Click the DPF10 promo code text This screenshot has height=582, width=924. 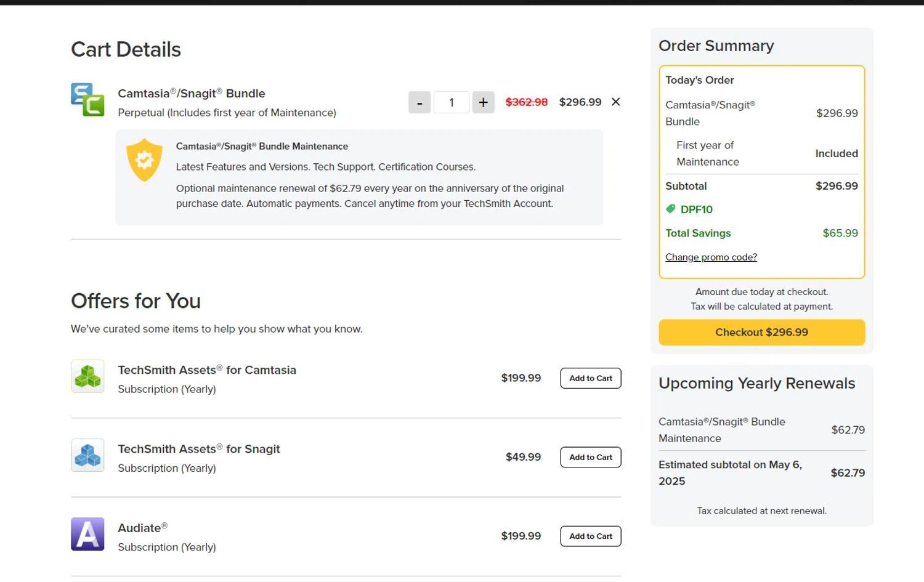tap(697, 209)
